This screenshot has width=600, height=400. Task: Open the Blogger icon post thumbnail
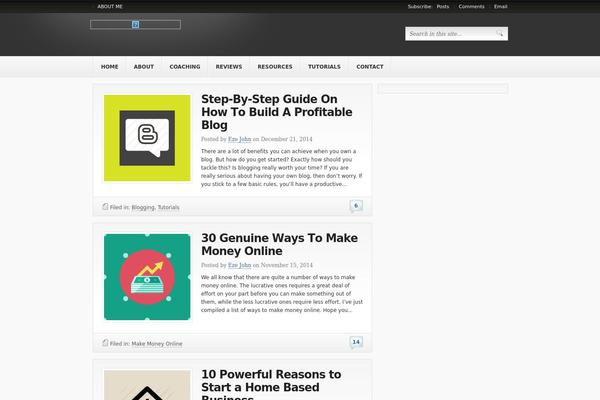click(147, 138)
